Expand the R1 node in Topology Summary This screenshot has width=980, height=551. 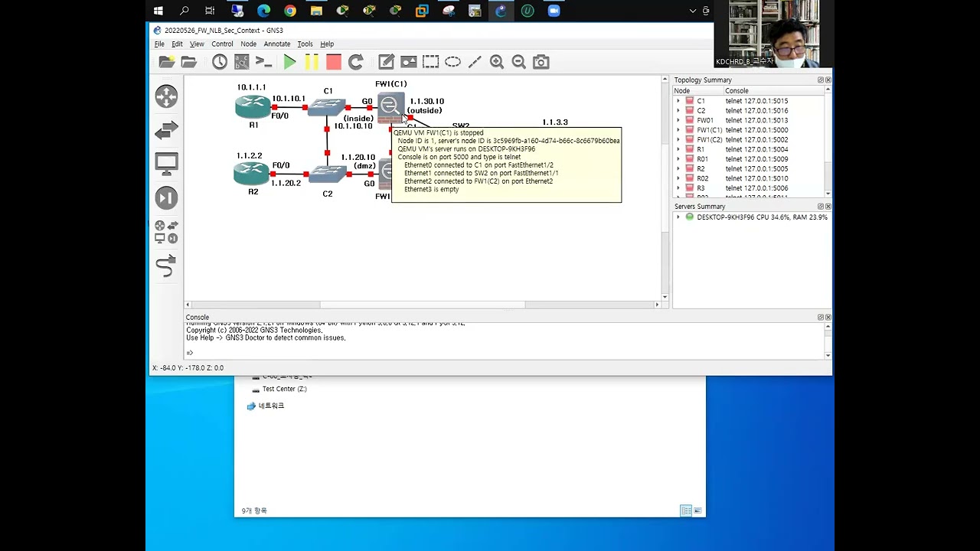pos(678,150)
